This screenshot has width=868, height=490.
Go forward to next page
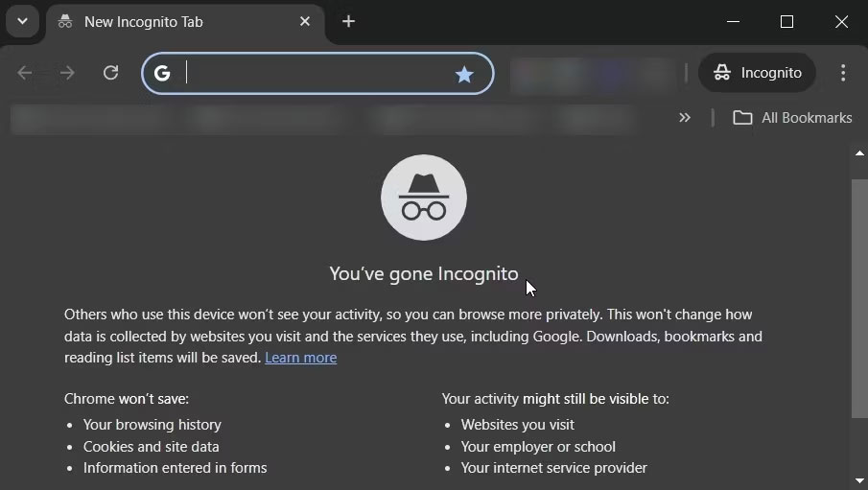point(67,73)
